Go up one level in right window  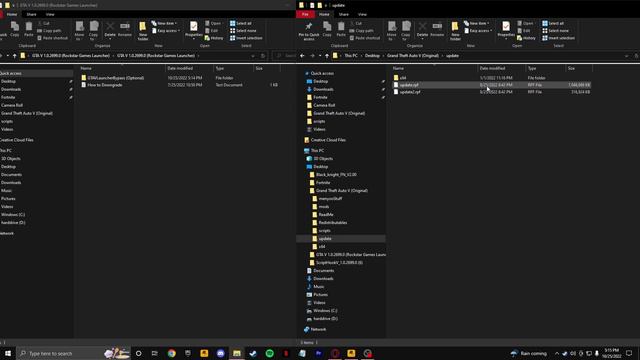(327, 56)
